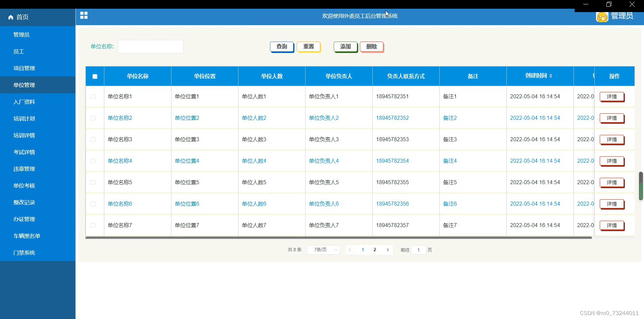
Task: Open the administrator avatar icon
Action: [x=602, y=17]
